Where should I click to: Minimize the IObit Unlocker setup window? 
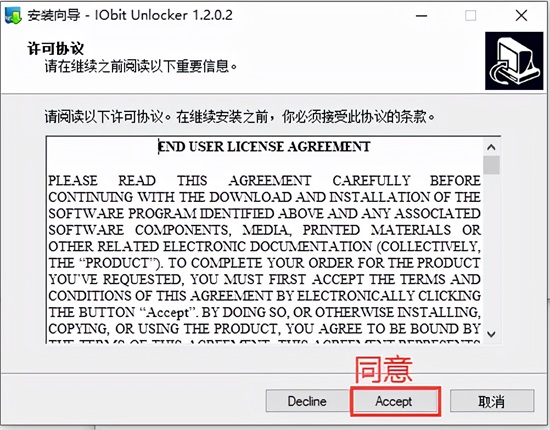421,16
